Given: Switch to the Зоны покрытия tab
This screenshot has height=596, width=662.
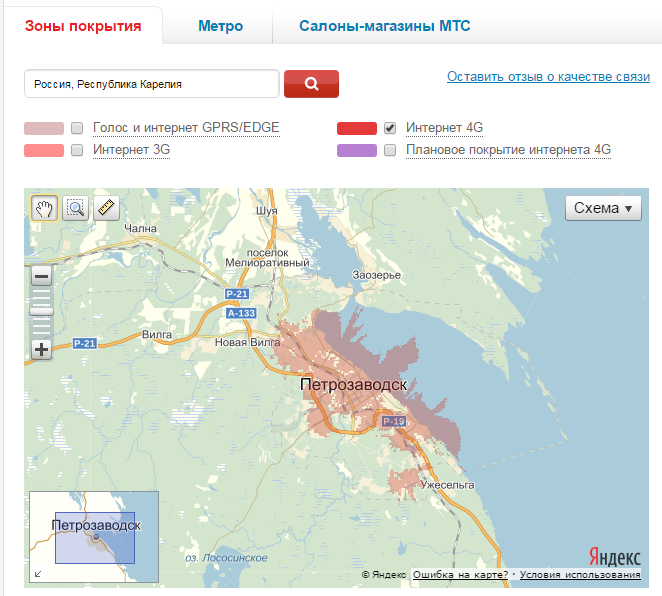Looking at the screenshot, I should [x=83, y=26].
